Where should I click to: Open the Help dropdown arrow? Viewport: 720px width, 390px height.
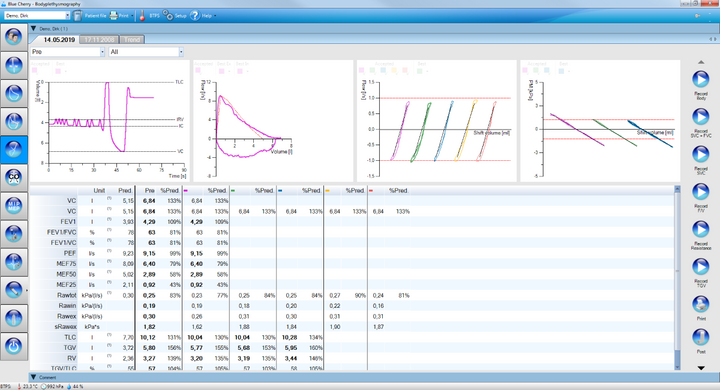215,16
